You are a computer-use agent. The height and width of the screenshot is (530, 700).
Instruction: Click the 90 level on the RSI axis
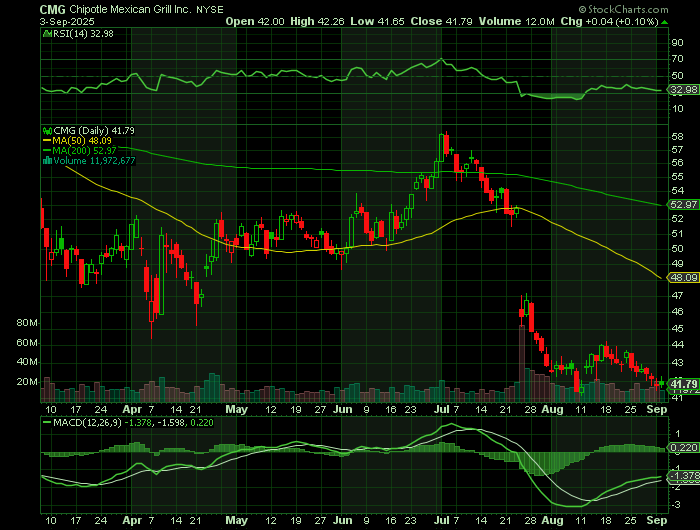[678, 43]
